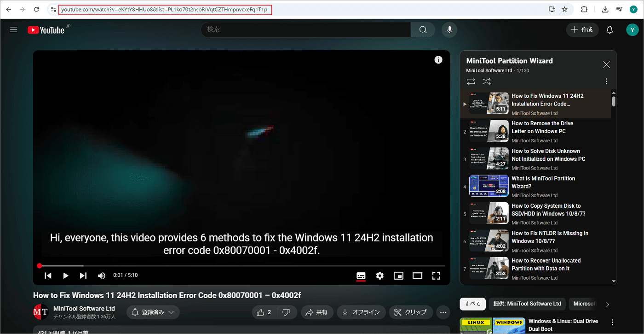
Task: Open options for 'Windows & Linux: Dual Drive' video
Action: click(x=612, y=322)
